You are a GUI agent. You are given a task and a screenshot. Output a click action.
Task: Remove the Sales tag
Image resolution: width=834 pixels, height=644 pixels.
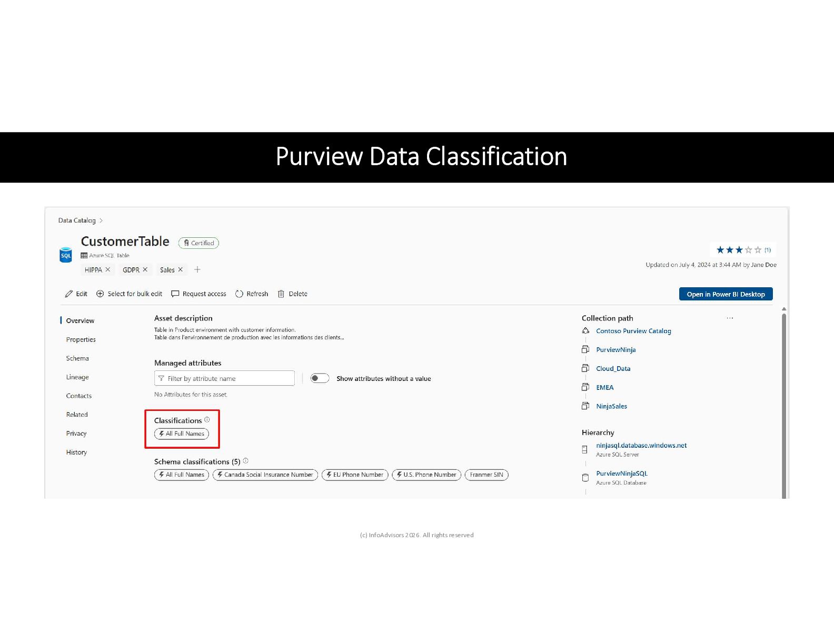point(181,269)
